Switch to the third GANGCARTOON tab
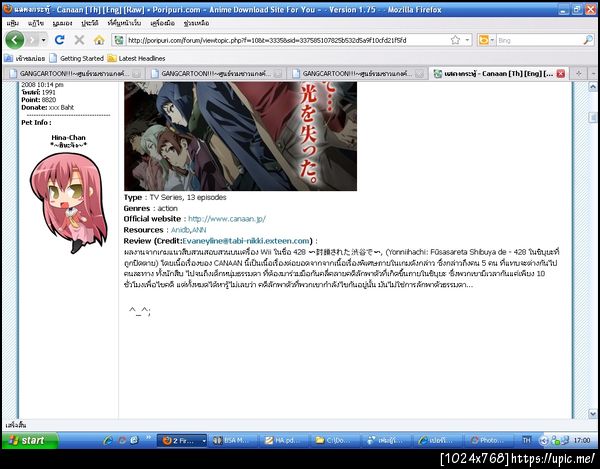Screen dimensions: 600x469 356,73
